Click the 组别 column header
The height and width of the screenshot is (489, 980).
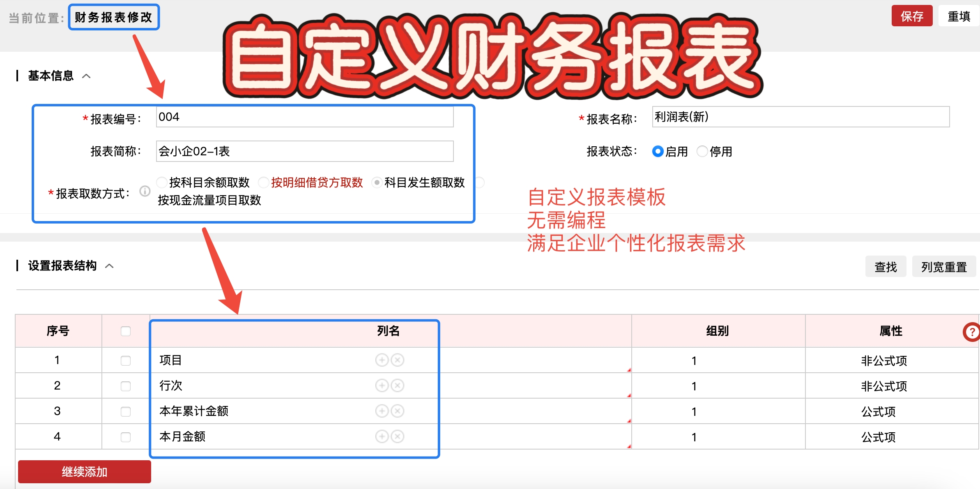(x=718, y=331)
